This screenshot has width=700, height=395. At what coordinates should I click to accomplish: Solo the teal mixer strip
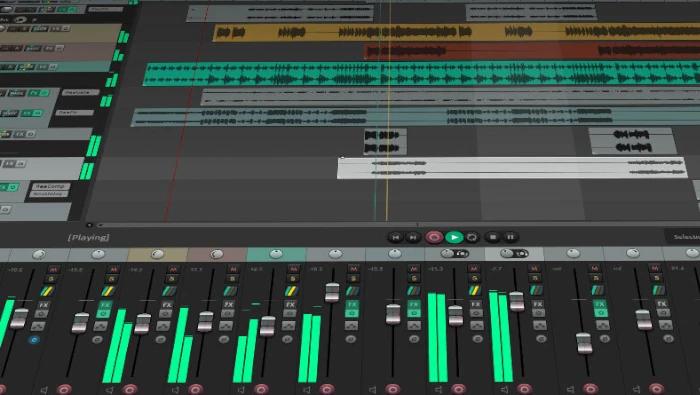point(293,279)
